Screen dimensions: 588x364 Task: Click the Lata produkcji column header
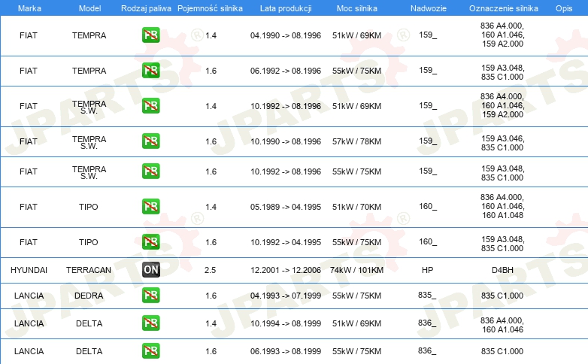point(286,8)
